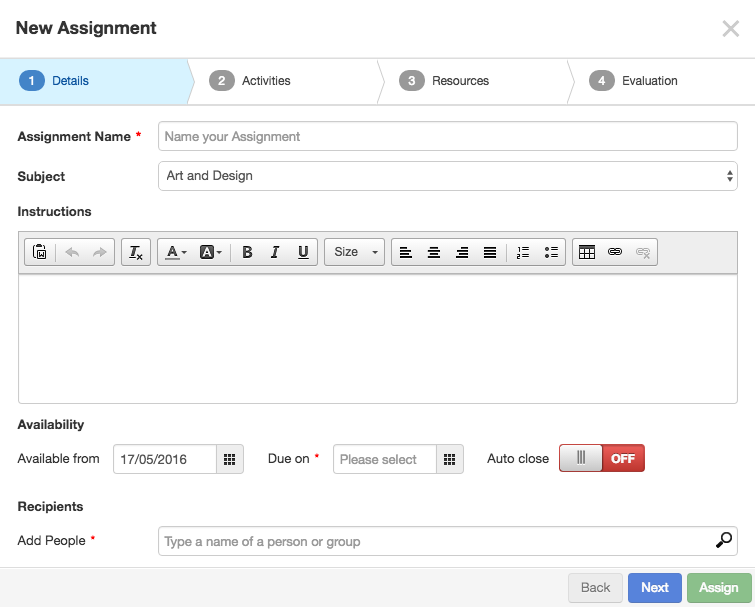This screenshot has height=607, width=755.
Task: Focus the Assignment Name field
Action: [x=448, y=136]
